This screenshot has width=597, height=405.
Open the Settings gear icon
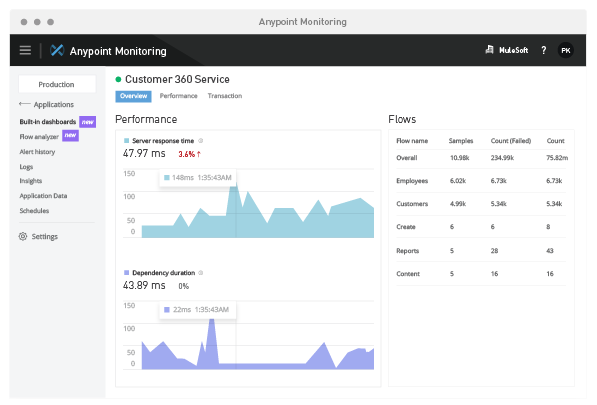(23, 236)
